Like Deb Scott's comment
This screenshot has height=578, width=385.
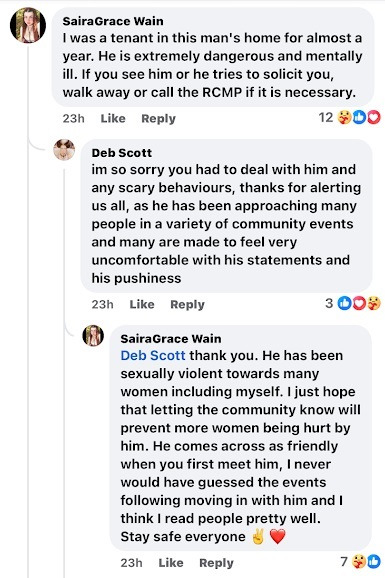(x=142, y=304)
